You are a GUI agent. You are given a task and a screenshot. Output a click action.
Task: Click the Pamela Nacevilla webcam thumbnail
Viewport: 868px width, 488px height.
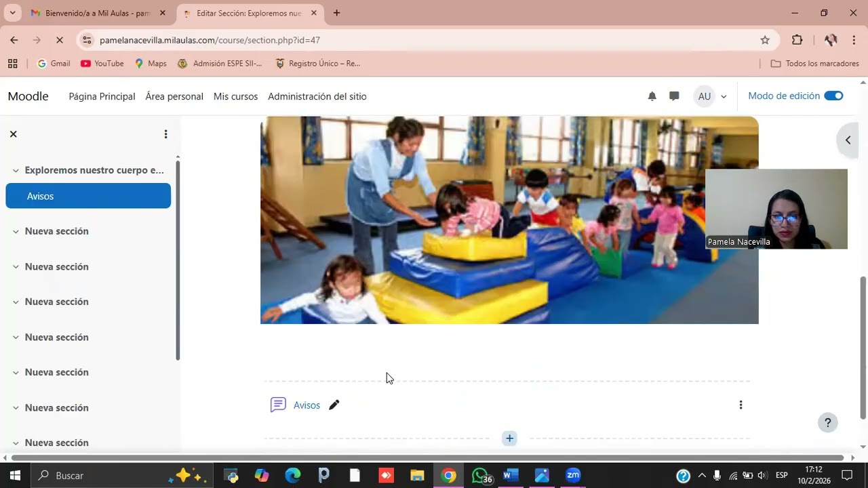(x=776, y=209)
